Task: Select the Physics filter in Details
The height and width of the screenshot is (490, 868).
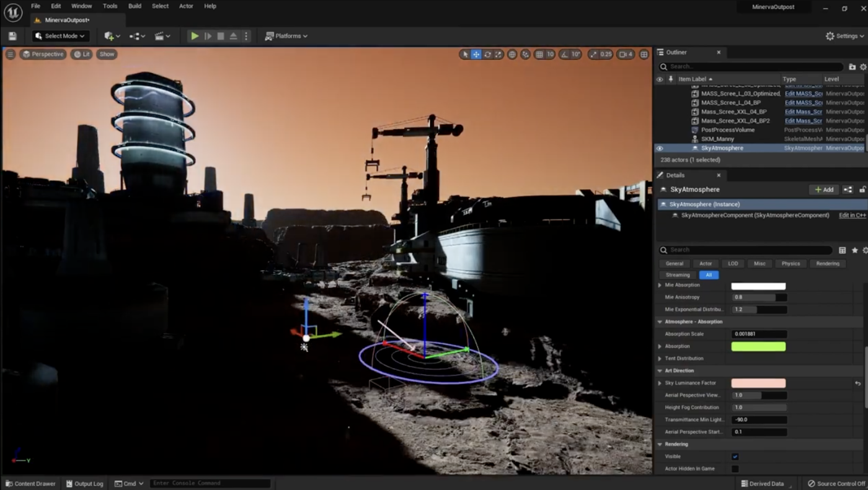Action: [x=790, y=263]
